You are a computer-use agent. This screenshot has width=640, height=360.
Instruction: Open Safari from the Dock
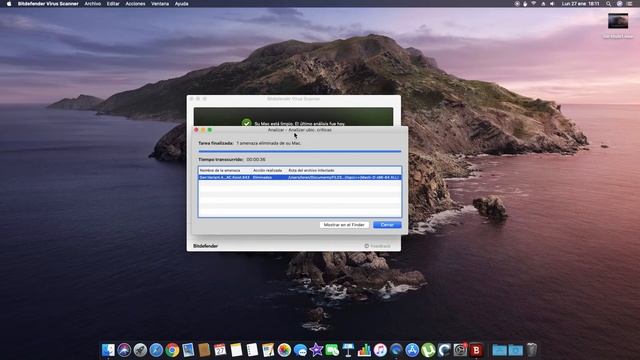(156, 350)
